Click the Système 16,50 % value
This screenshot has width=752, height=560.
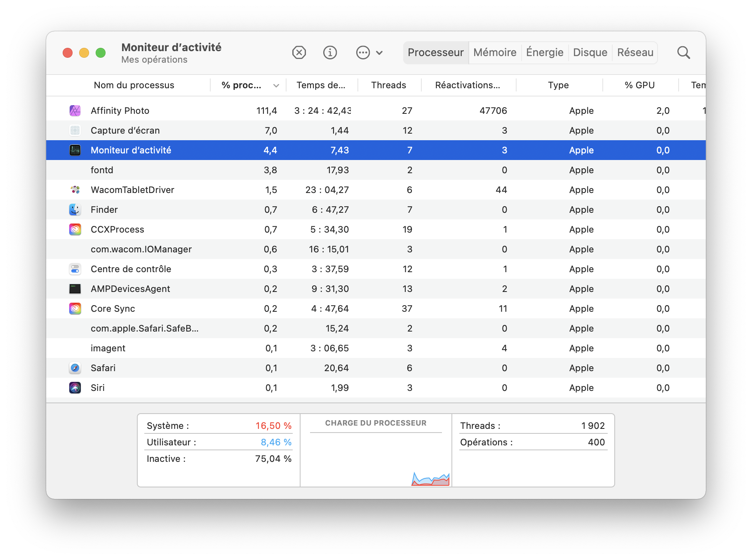pos(273,426)
